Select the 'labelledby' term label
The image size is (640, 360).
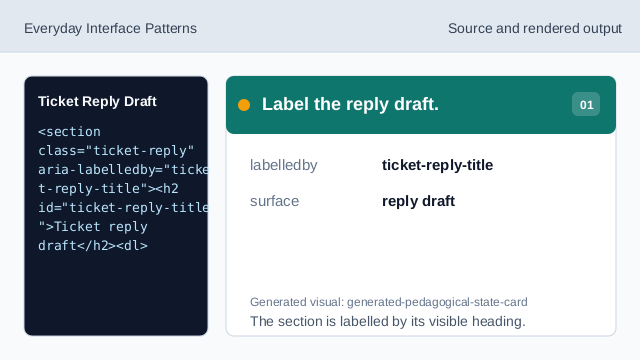284,165
